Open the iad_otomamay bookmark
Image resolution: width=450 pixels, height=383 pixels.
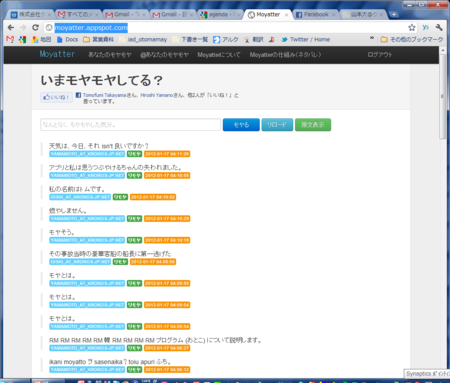[143, 40]
